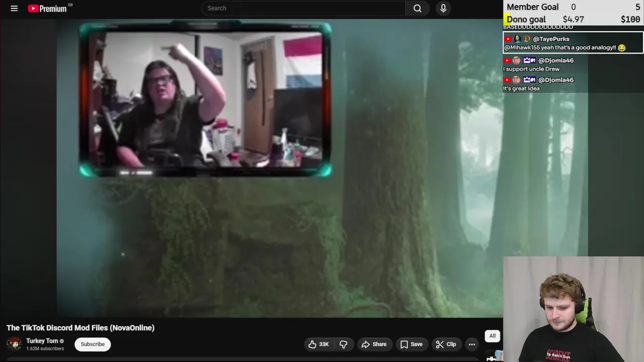This screenshot has width=644, height=362.
Task: Click the Dono goal $4.97 amount
Action: pos(573,20)
